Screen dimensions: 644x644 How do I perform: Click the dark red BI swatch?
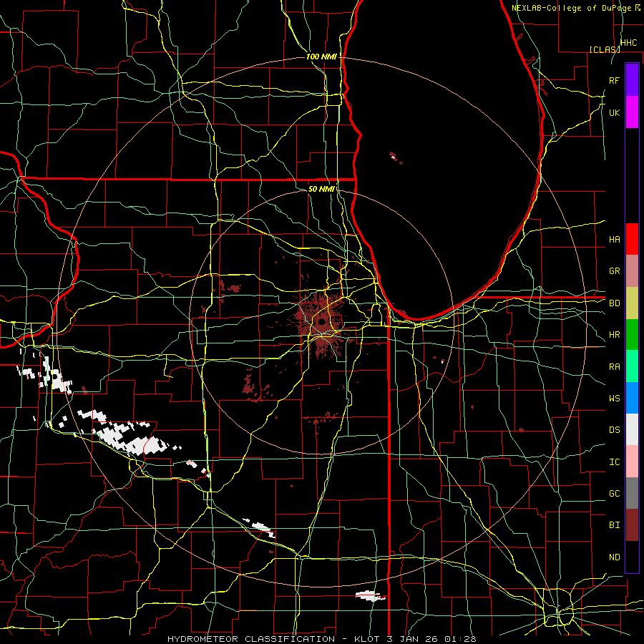pos(632,525)
